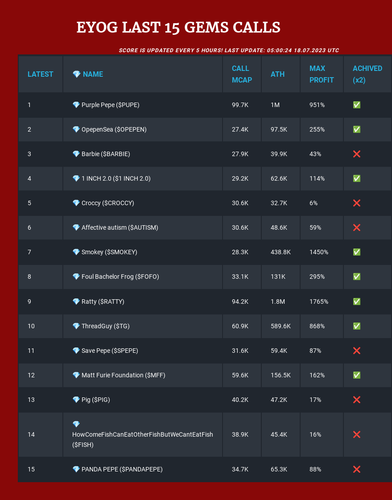The width and height of the screenshot is (392, 500).
Task: Click red cross in PANDA PEPE row
Action: (x=357, y=469)
